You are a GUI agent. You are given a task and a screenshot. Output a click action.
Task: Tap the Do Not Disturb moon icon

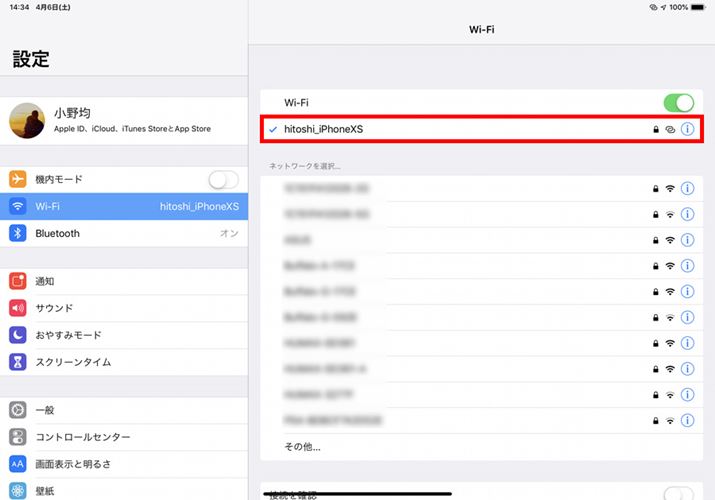[17, 335]
